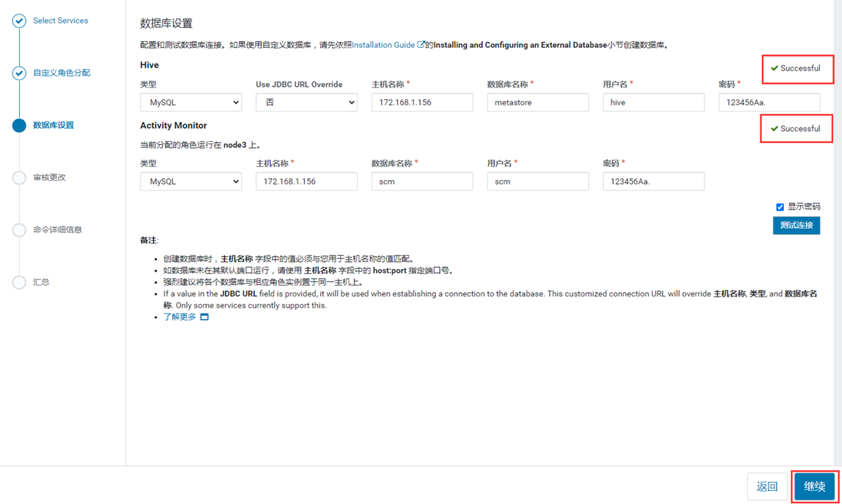
Task: Click the Hive section heading
Action: [149, 65]
